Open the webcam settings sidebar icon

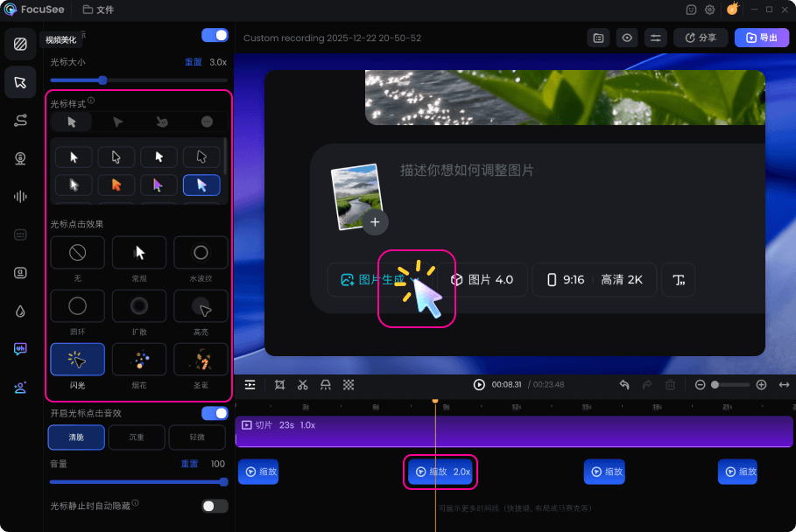point(20,158)
